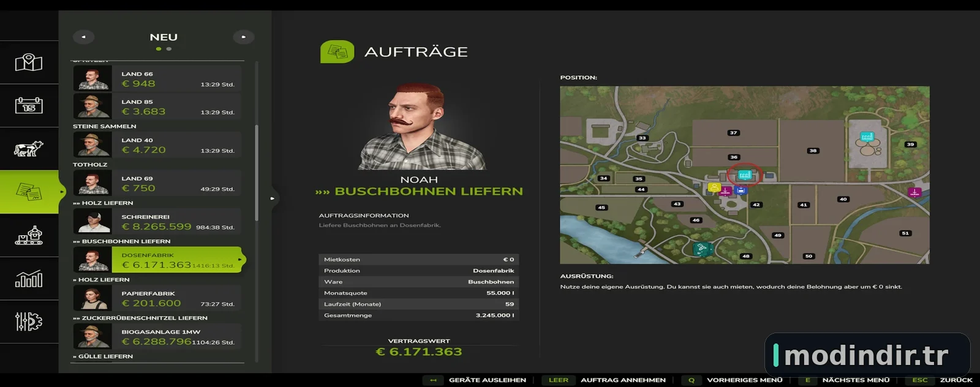Click the Gülle Liefern category header
The width and height of the screenshot is (980, 387).
[x=103, y=356]
